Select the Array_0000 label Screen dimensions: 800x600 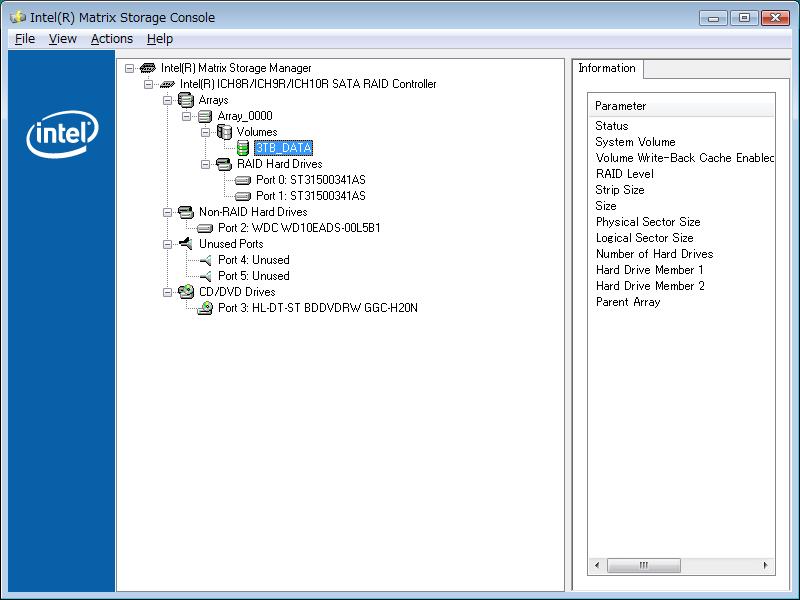point(245,116)
